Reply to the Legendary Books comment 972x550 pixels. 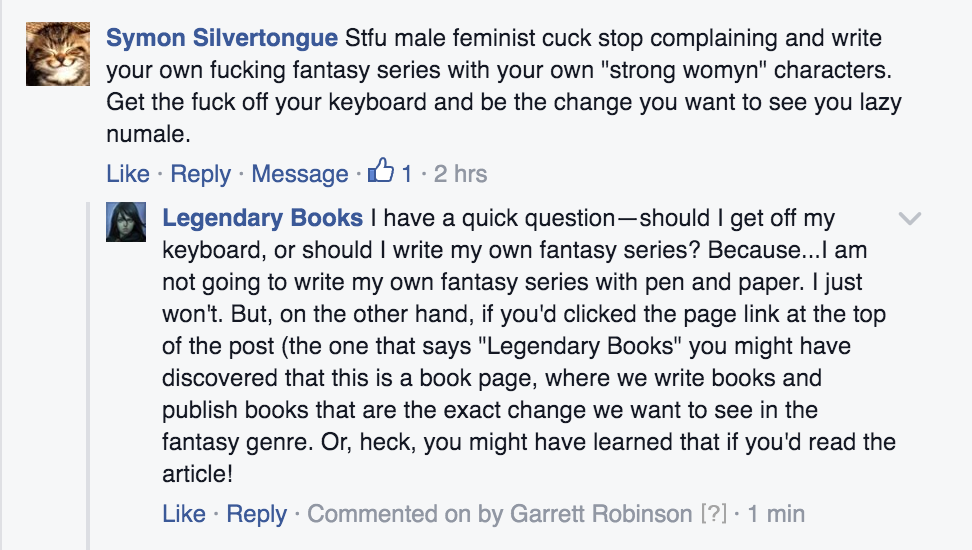point(256,514)
